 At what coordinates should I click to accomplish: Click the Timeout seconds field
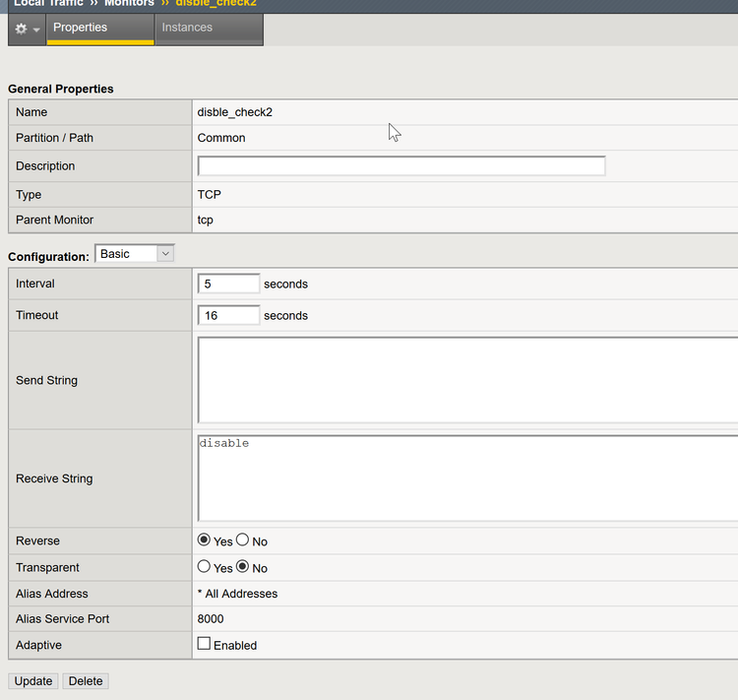229,315
